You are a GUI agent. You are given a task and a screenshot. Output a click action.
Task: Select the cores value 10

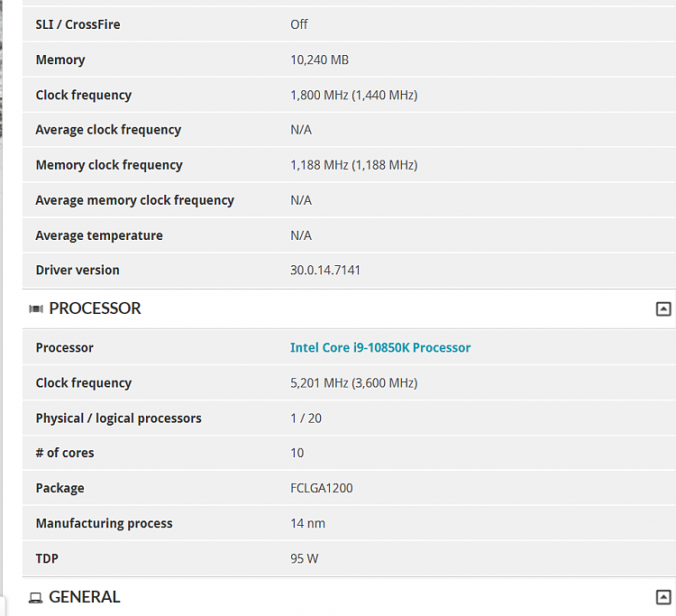click(x=297, y=453)
